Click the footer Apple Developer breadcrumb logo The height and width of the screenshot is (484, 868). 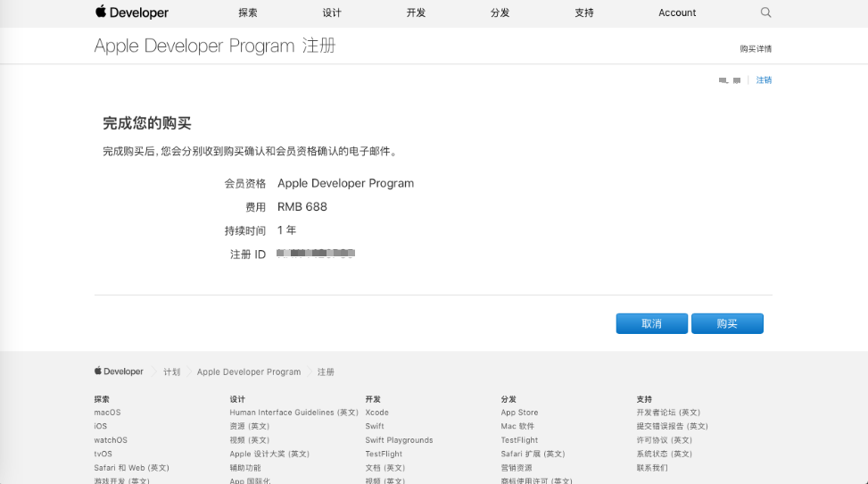[x=119, y=371]
